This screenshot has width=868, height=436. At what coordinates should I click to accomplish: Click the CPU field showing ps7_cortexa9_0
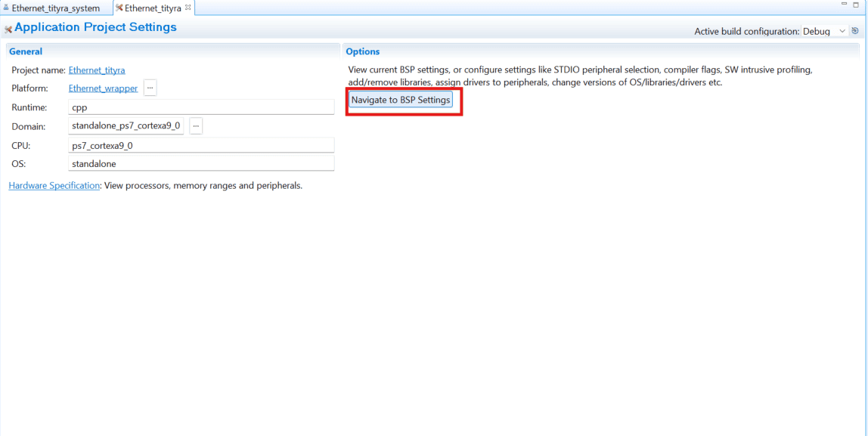[201, 145]
